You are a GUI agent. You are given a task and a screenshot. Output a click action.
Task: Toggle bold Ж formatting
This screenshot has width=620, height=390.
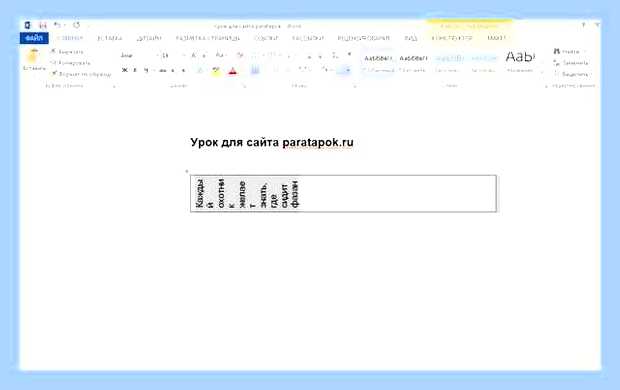[125, 70]
